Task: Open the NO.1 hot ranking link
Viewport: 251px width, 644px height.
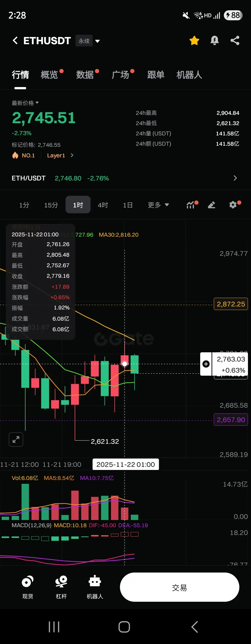Action: [24, 155]
